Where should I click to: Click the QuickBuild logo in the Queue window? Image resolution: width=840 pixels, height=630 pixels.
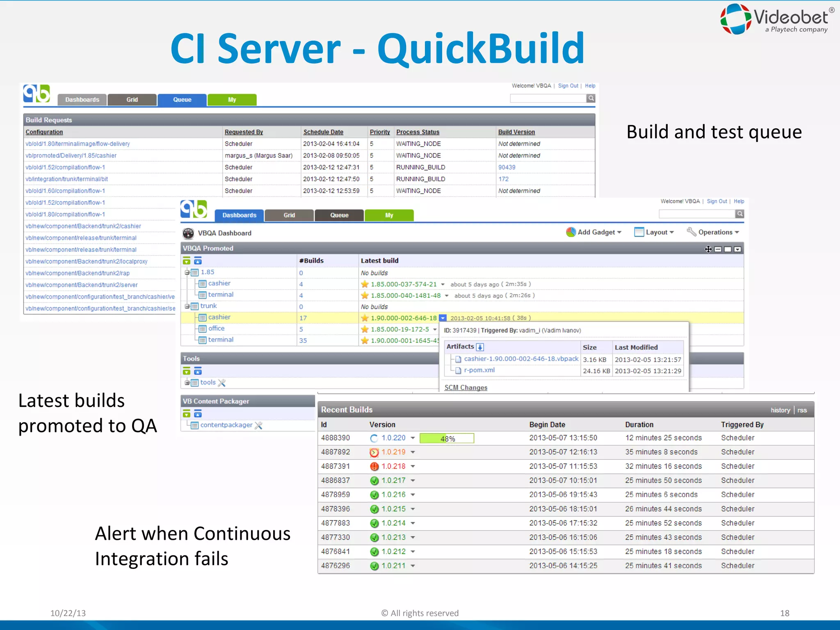37,94
